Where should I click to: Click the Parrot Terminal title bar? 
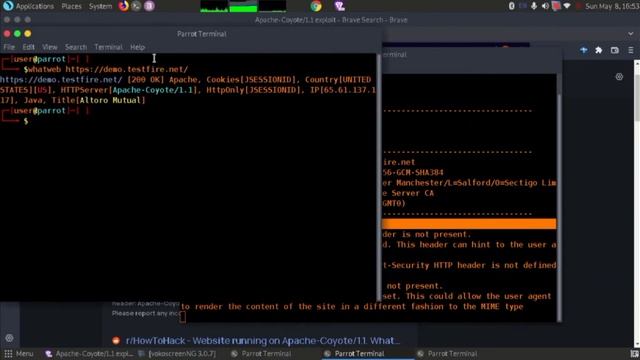pyautogui.click(x=202, y=34)
